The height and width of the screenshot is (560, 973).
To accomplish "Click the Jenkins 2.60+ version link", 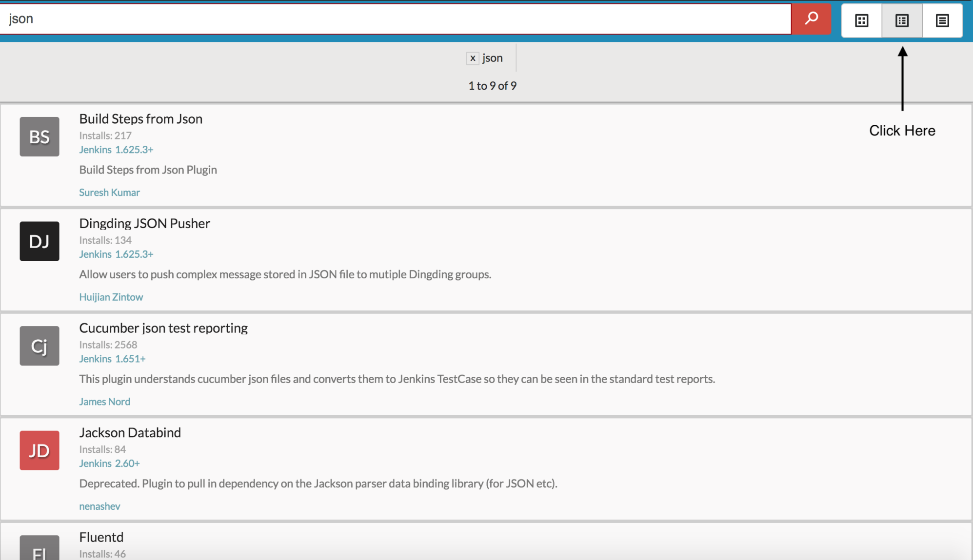I will point(109,463).
